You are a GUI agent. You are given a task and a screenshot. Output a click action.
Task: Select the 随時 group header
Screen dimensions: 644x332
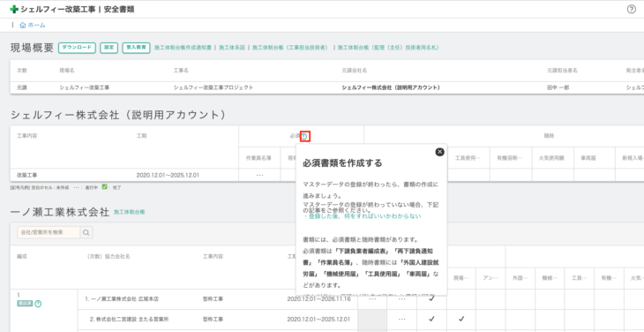pos(549,136)
